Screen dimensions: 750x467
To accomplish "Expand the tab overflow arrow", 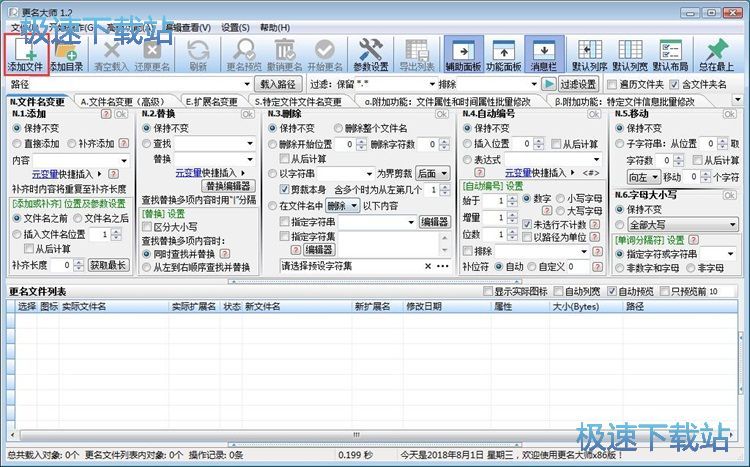I will 737,100.
